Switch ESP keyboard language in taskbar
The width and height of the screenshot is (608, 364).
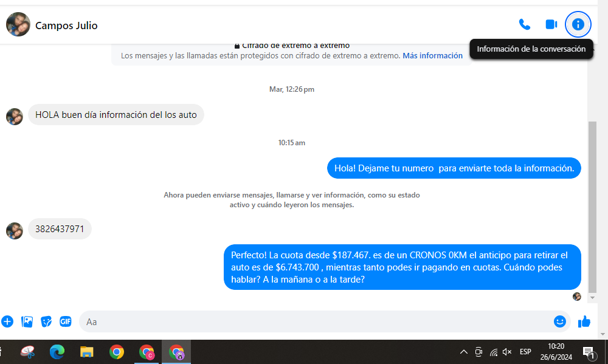[x=525, y=352]
